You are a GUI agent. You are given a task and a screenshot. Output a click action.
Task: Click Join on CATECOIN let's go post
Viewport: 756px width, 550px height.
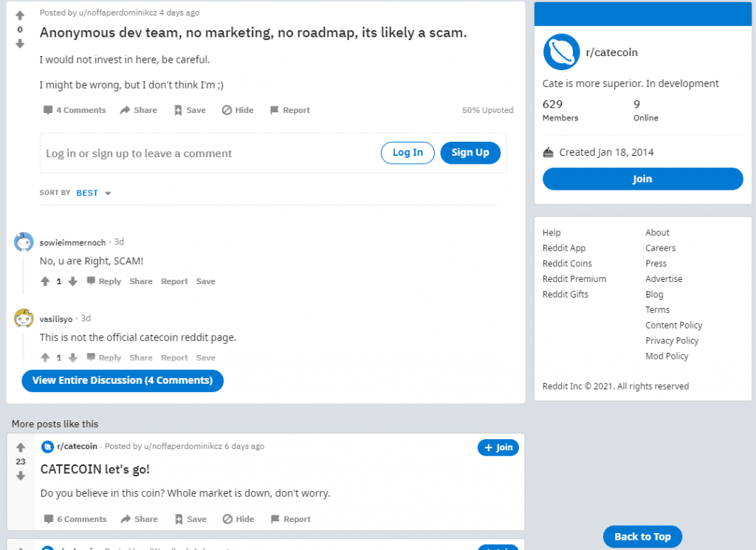pyautogui.click(x=498, y=447)
